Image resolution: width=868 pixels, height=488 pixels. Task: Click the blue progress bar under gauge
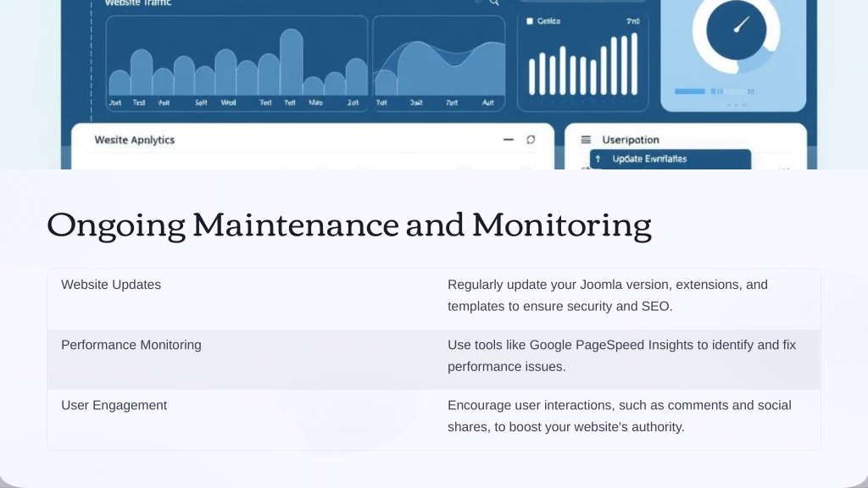[690, 91]
